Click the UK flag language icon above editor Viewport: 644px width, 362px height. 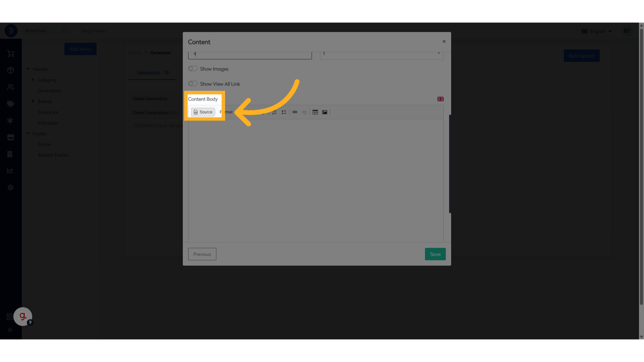click(x=440, y=99)
